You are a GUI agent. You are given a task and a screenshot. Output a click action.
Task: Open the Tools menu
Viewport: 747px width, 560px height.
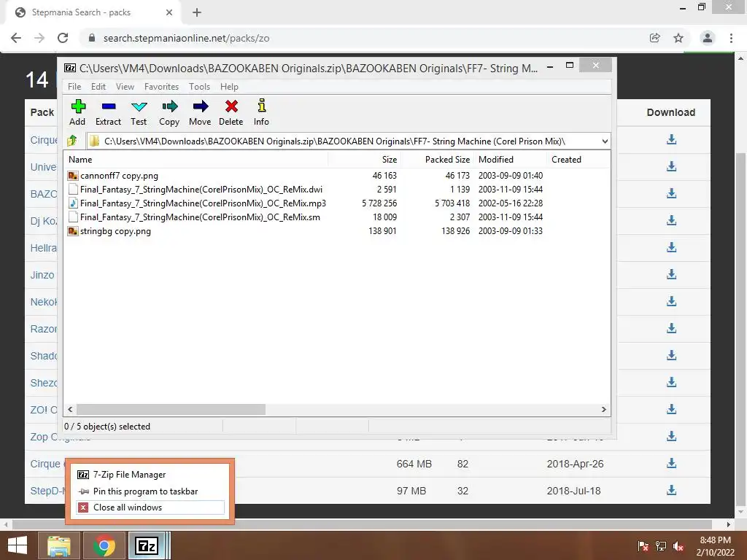pos(199,87)
